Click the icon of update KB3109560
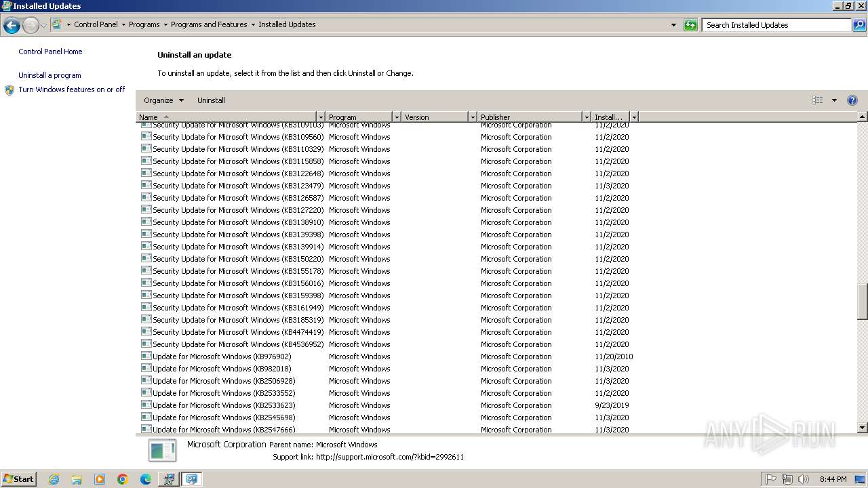The height and width of the screenshot is (488, 868). [146, 137]
